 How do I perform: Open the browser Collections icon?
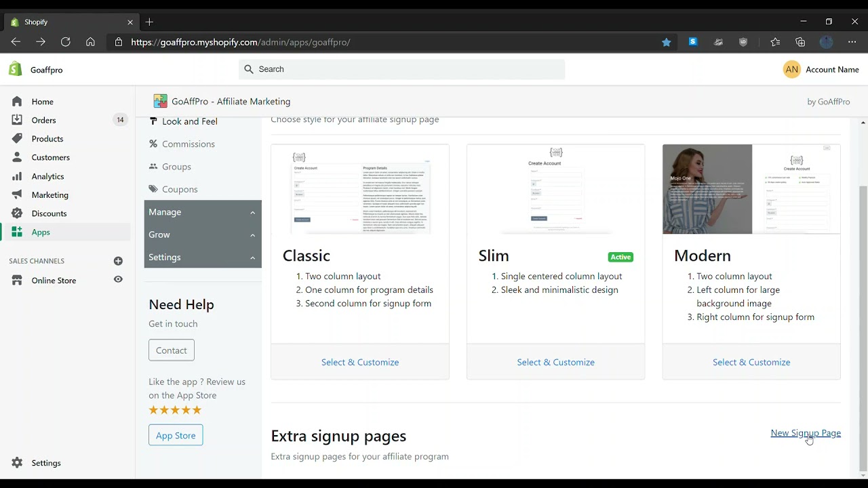pyautogui.click(x=800, y=42)
